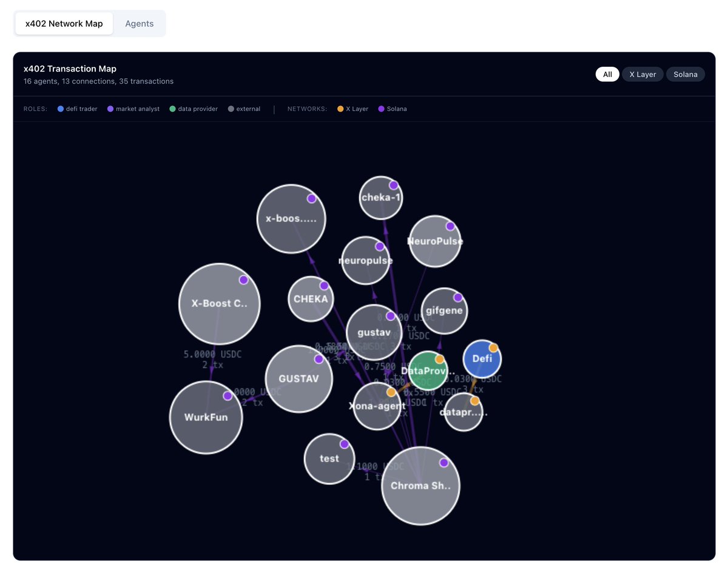Viewport: 728px width, 573px height.
Task: Open the NeuroPulse agent node
Action: click(x=435, y=241)
